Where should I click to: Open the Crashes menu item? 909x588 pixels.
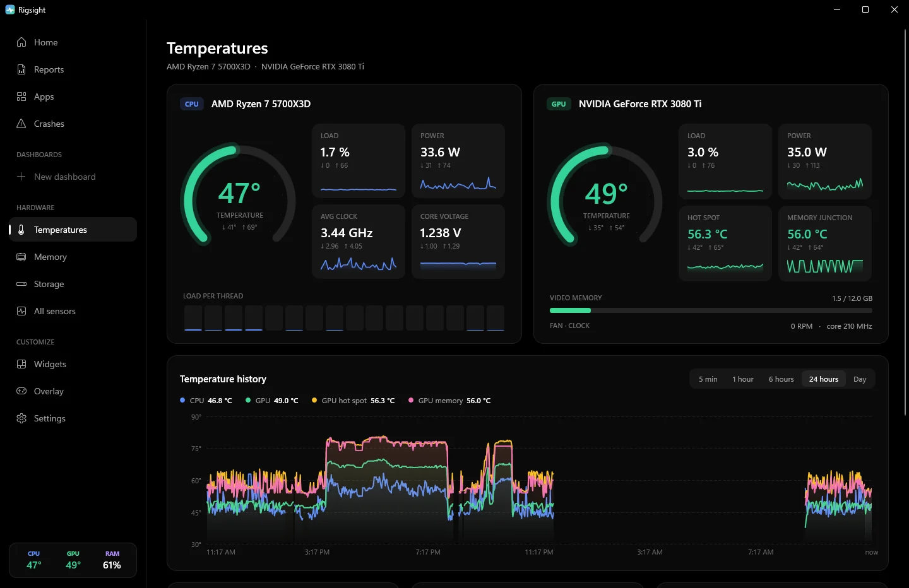73,124
